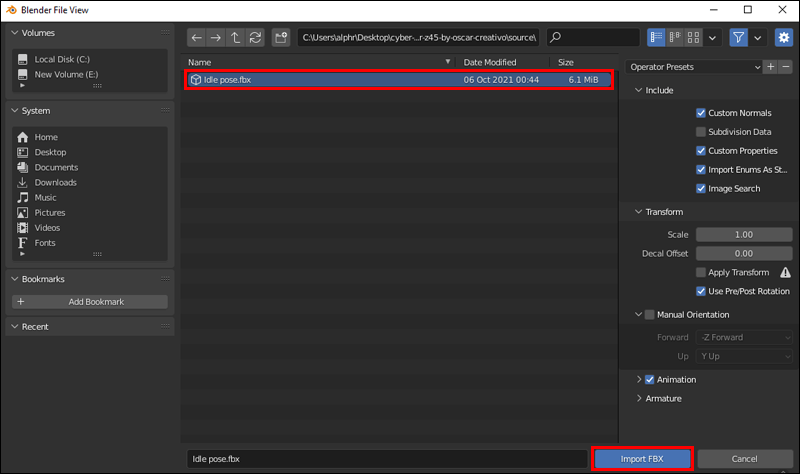Switch to thumbnails display mode
The height and width of the screenshot is (474, 800).
[693, 37]
